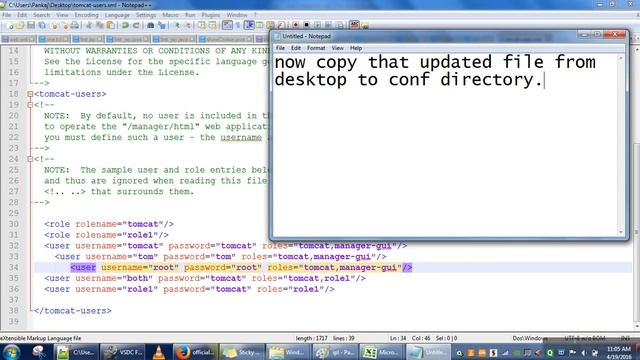Stop macro recording with black square icon
The width and height of the screenshot is (640, 360).
click(307, 25)
